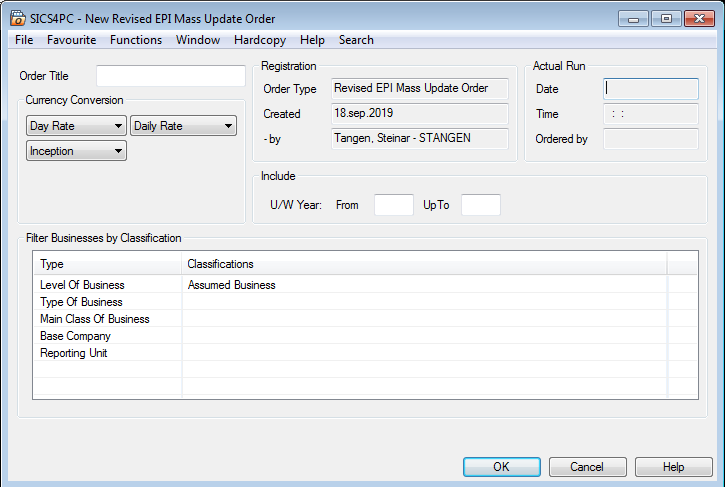Click the U/W Year From field

coord(393,205)
